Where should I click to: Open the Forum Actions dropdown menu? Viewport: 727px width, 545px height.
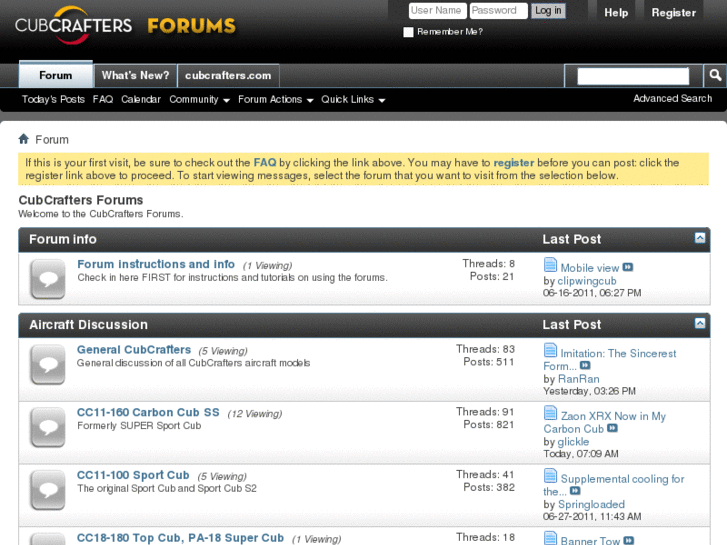click(276, 99)
